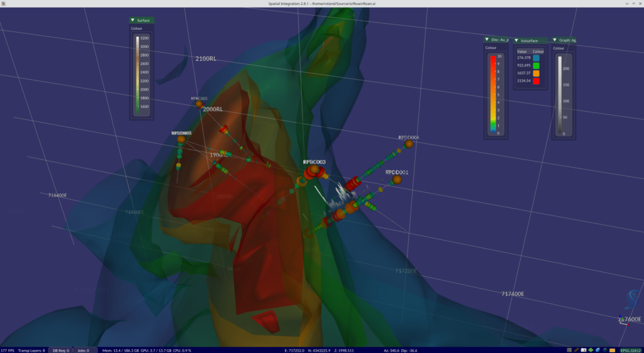Open the yellow envelope messages icon
Screen dimensions: 644x353
click(x=613, y=350)
